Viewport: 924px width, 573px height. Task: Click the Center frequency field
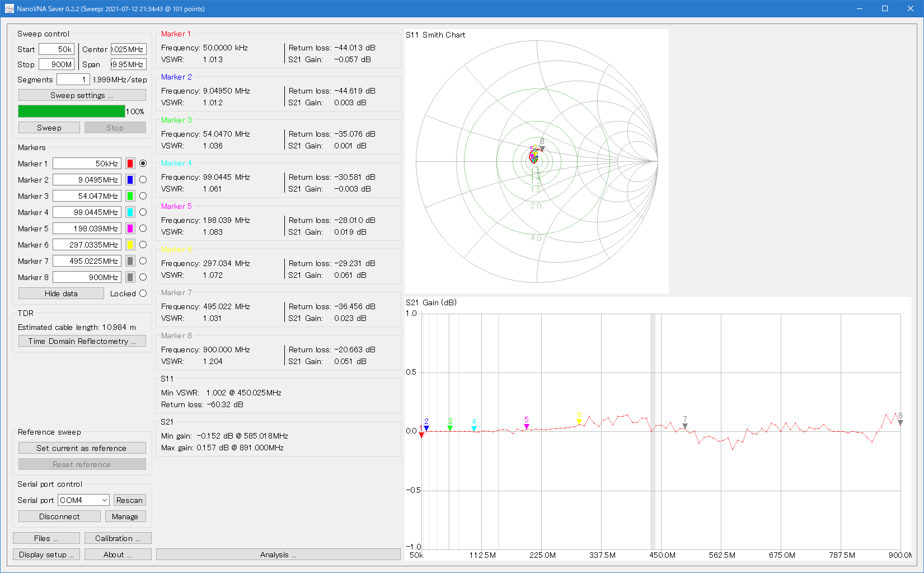tap(129, 49)
